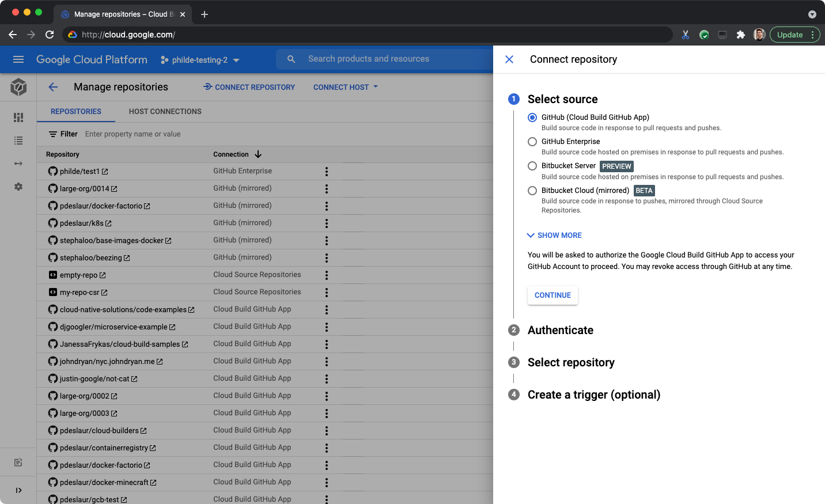825x504 pixels.
Task: Click the search magnifier icon
Action: pyautogui.click(x=292, y=59)
